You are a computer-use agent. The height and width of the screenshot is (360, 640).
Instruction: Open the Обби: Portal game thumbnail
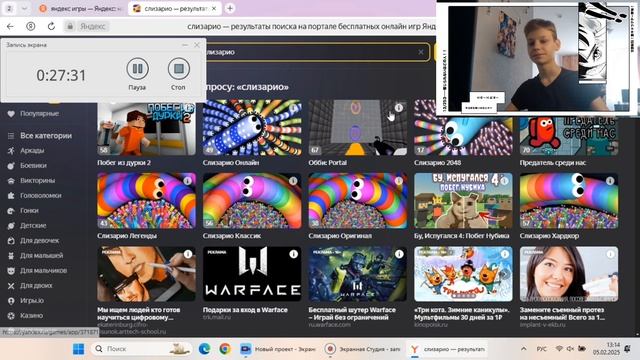pyautogui.click(x=358, y=128)
